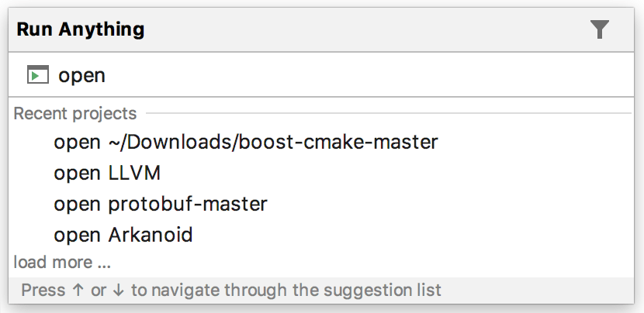Click the Recent projects group header
The image size is (644, 313).
coord(75,114)
